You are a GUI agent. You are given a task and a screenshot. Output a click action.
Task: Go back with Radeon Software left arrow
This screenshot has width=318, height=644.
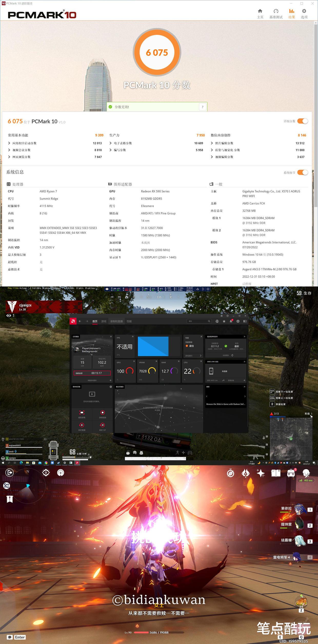click(80, 321)
